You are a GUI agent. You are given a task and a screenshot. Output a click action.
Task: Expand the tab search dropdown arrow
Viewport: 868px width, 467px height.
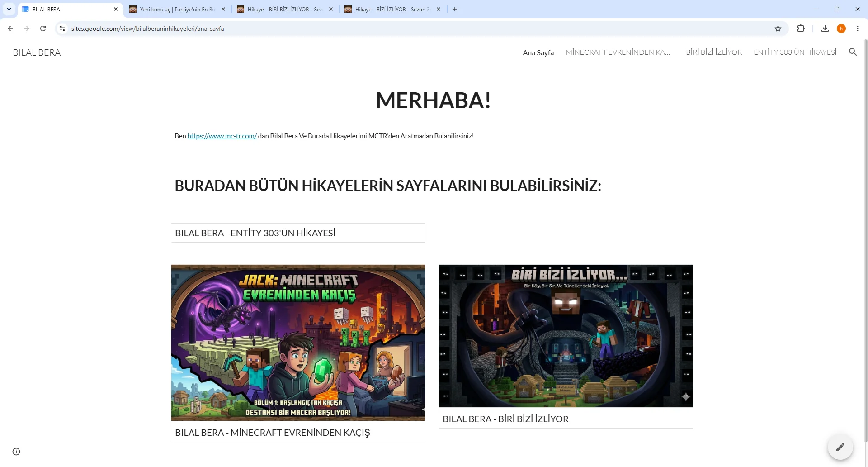(9, 9)
